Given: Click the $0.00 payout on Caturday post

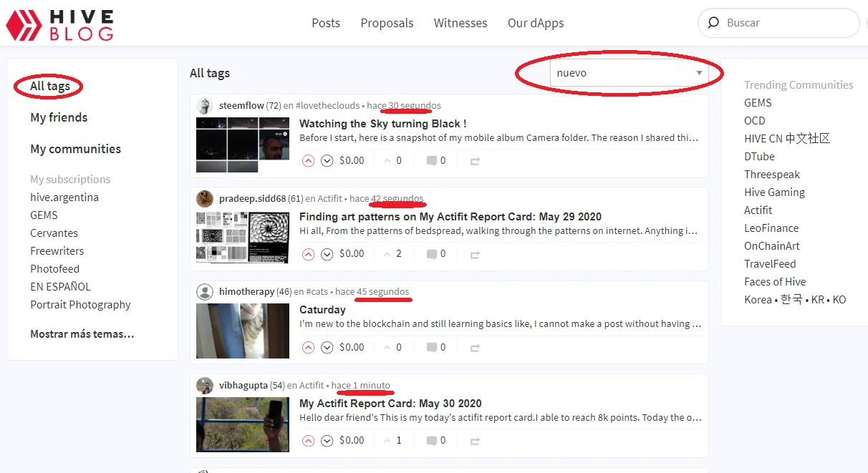Looking at the screenshot, I should click(352, 348).
